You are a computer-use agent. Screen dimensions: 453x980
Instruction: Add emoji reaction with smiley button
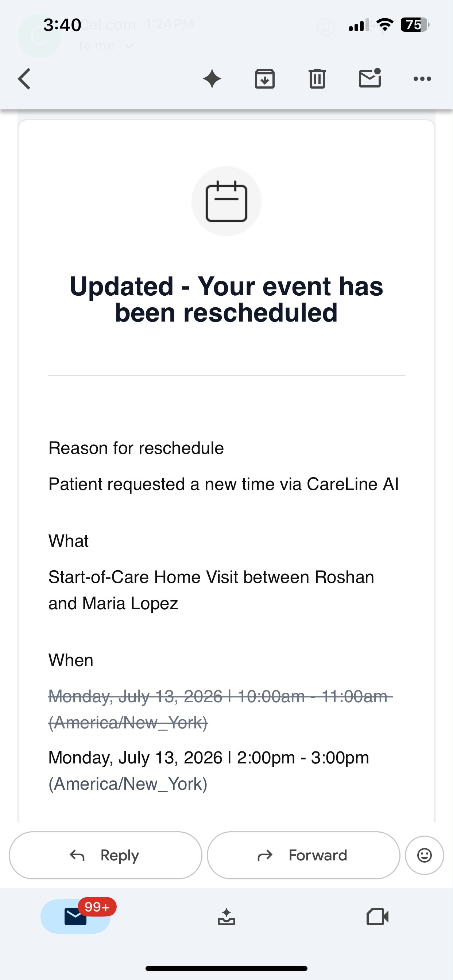pos(425,855)
